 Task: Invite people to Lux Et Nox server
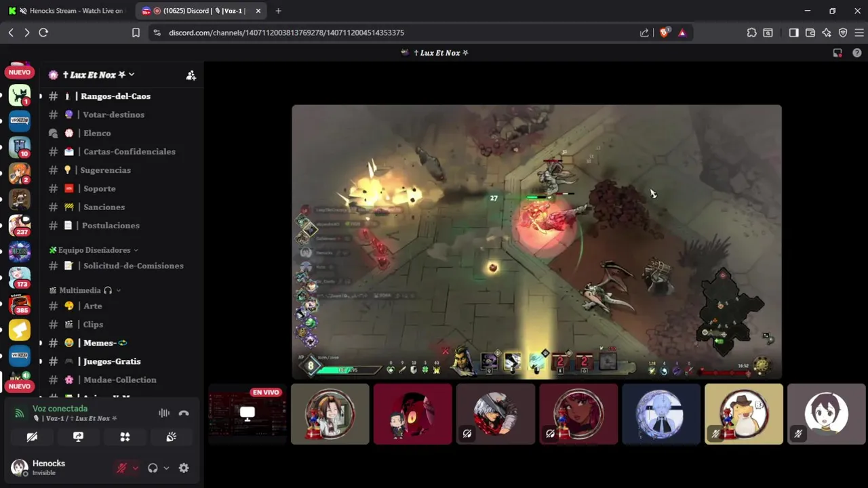pyautogui.click(x=191, y=75)
